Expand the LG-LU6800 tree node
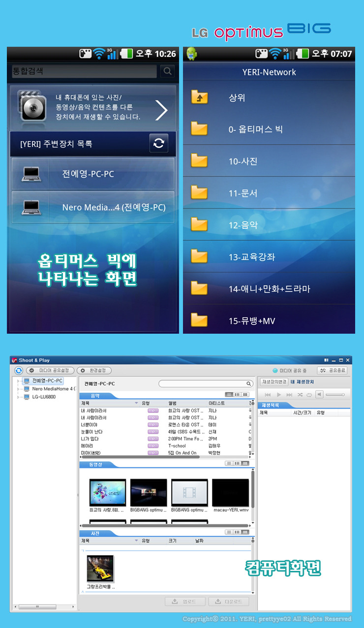Screen dimensions: 364x628 point(19,397)
